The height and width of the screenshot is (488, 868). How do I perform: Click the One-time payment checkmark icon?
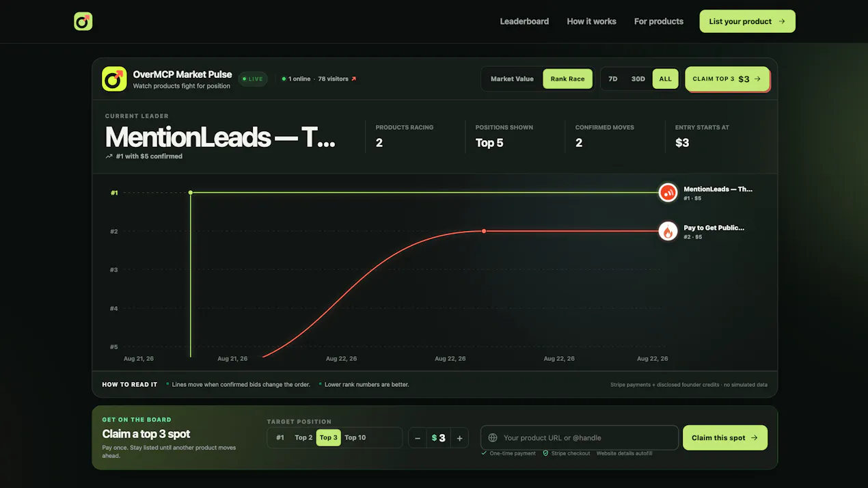484,453
